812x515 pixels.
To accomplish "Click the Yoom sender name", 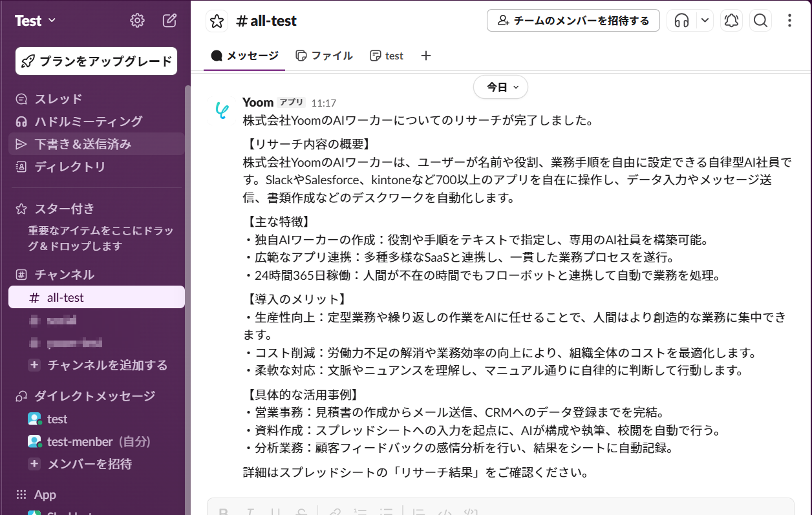I will (x=258, y=102).
